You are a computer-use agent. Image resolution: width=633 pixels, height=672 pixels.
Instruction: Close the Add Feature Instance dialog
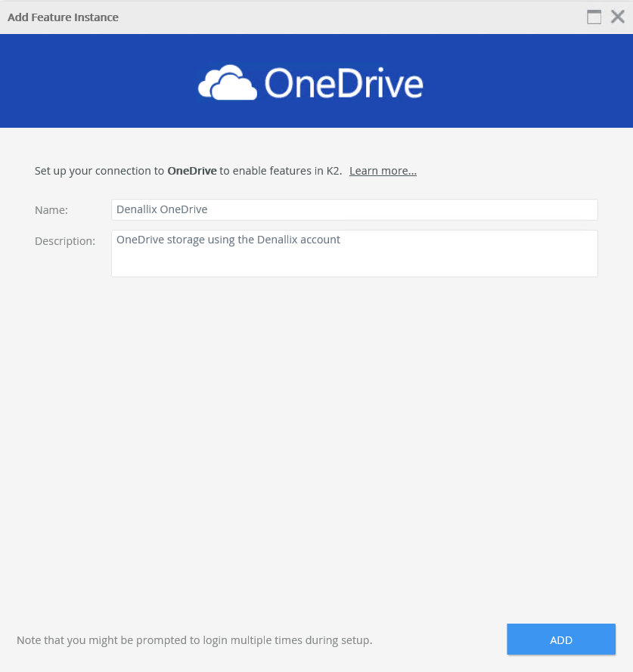pyautogui.click(x=618, y=17)
